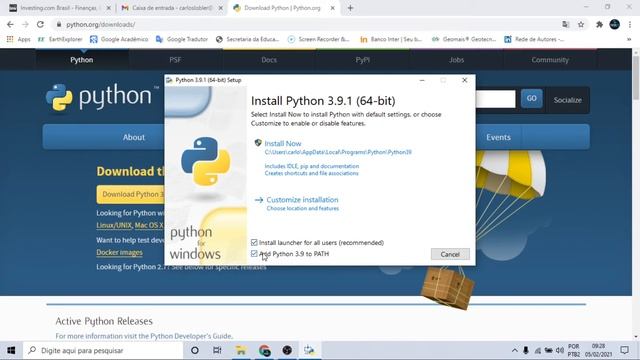Image resolution: width=640 pixels, height=360 pixels.
Task: Open EarthExplorer bookmark
Action: coord(60,39)
